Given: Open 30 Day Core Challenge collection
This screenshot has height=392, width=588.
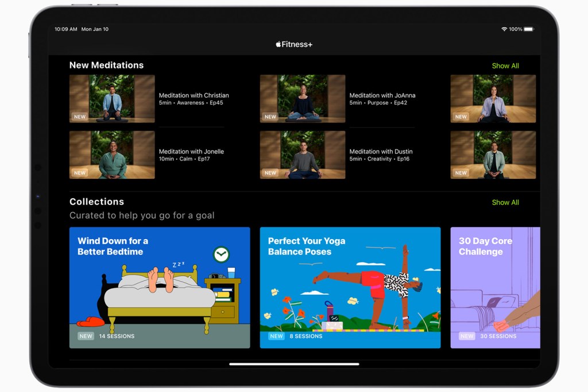Looking at the screenshot, I should coord(496,287).
